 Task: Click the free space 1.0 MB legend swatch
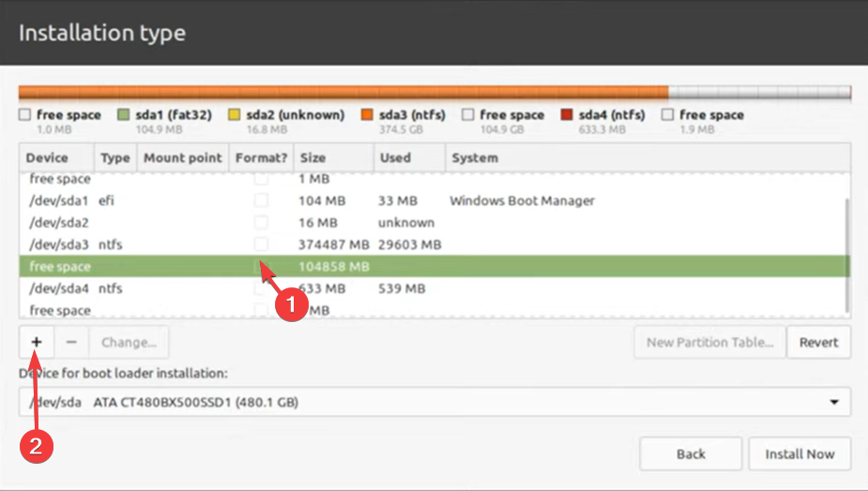click(x=24, y=115)
